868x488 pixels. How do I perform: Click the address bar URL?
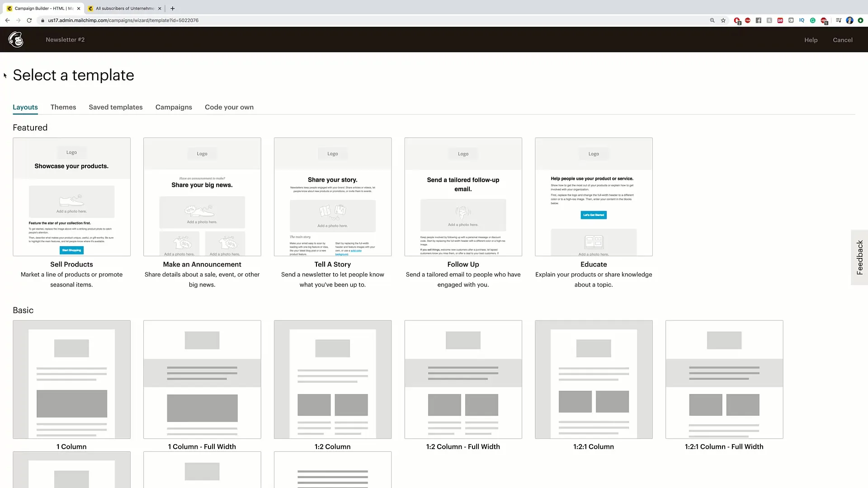click(x=123, y=20)
